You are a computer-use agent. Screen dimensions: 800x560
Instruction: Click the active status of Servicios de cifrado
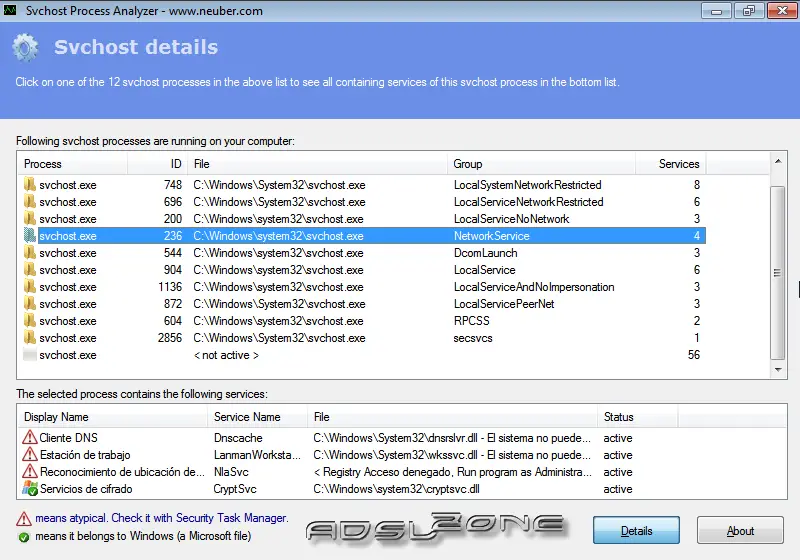point(617,489)
